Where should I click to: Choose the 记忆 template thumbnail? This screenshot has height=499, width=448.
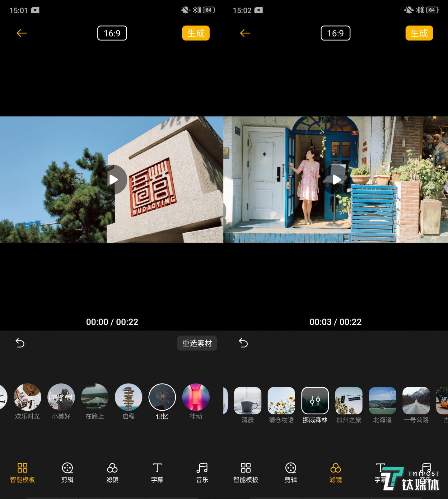coord(162,397)
